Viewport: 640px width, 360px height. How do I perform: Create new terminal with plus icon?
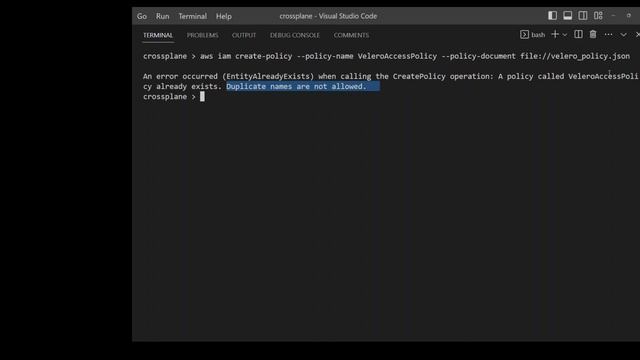click(x=555, y=34)
